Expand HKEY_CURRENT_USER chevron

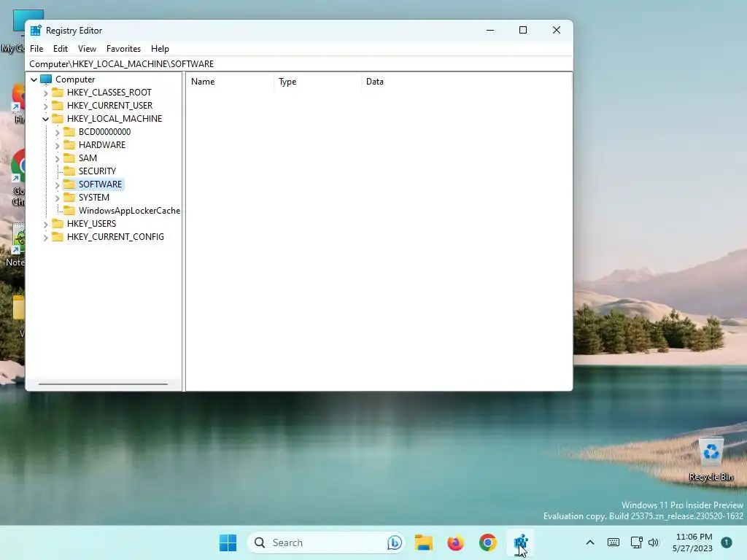[46, 106]
